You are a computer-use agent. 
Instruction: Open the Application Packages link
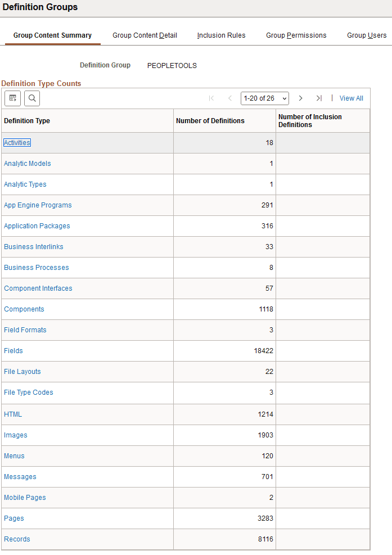click(37, 225)
